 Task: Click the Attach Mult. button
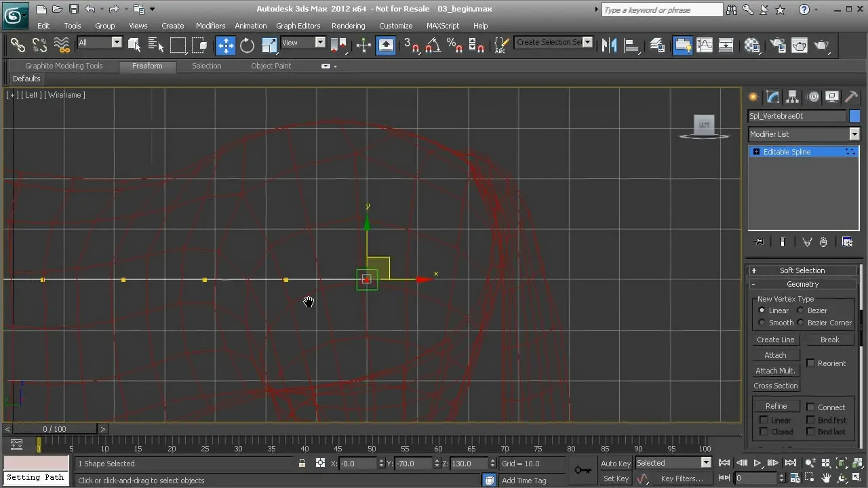776,371
